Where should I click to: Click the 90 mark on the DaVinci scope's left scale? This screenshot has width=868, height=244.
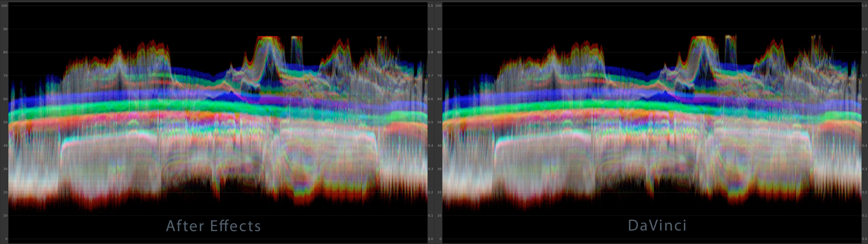click(439, 29)
